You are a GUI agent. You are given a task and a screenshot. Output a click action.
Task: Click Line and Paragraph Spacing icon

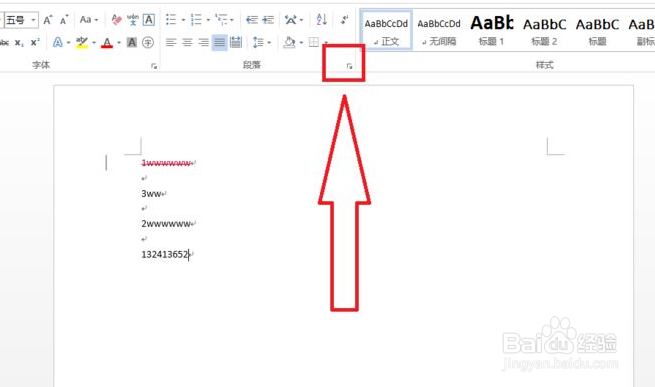[x=258, y=42]
